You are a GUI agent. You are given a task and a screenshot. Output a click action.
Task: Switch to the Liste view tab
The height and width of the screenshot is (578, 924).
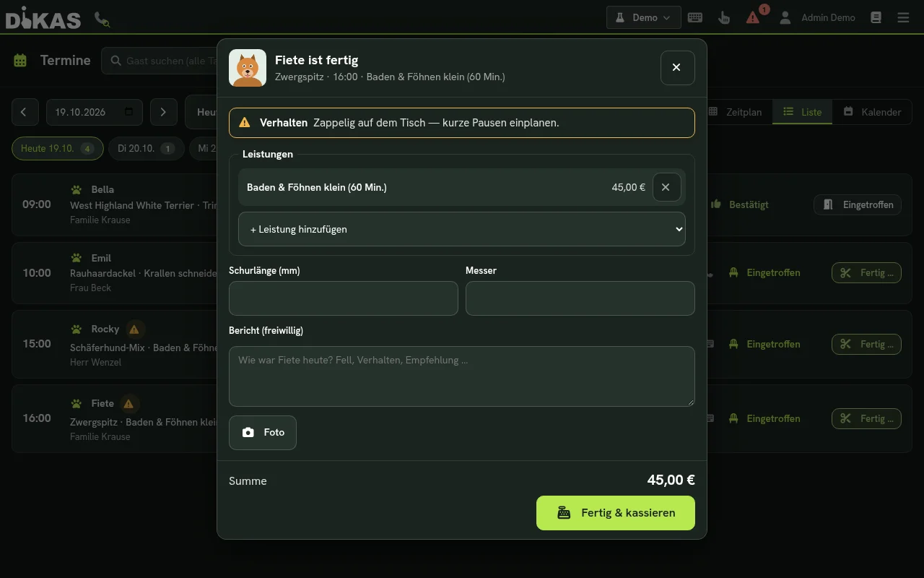tap(802, 112)
